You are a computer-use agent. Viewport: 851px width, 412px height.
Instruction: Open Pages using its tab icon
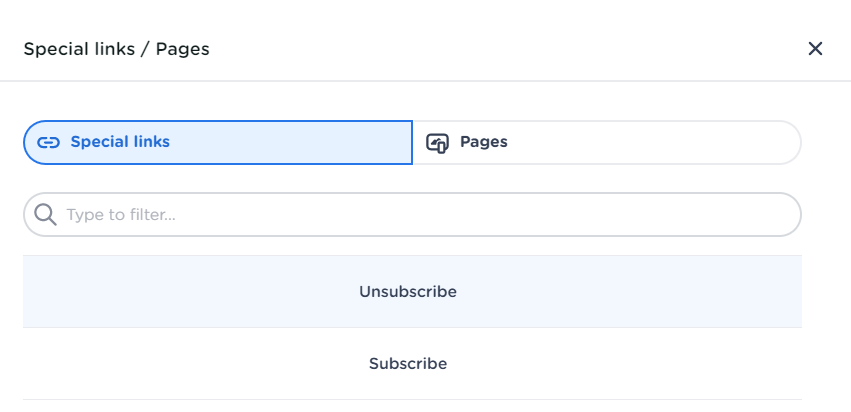pyautogui.click(x=437, y=142)
